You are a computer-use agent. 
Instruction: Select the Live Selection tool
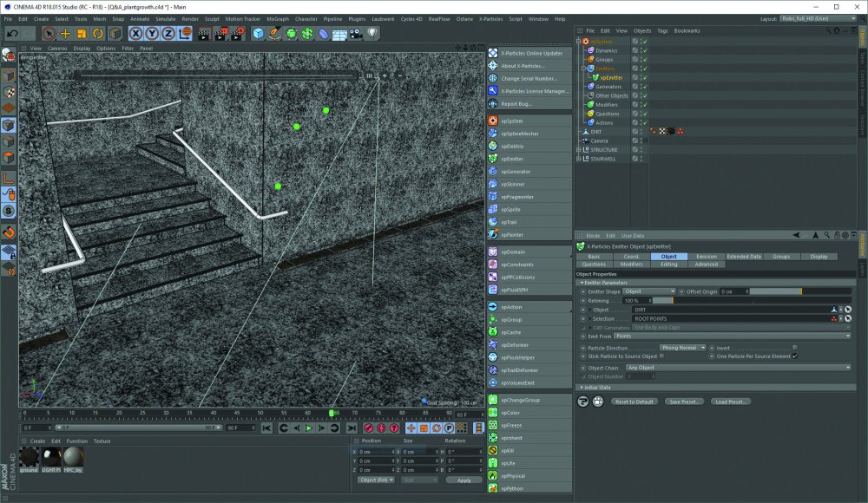[x=49, y=34]
